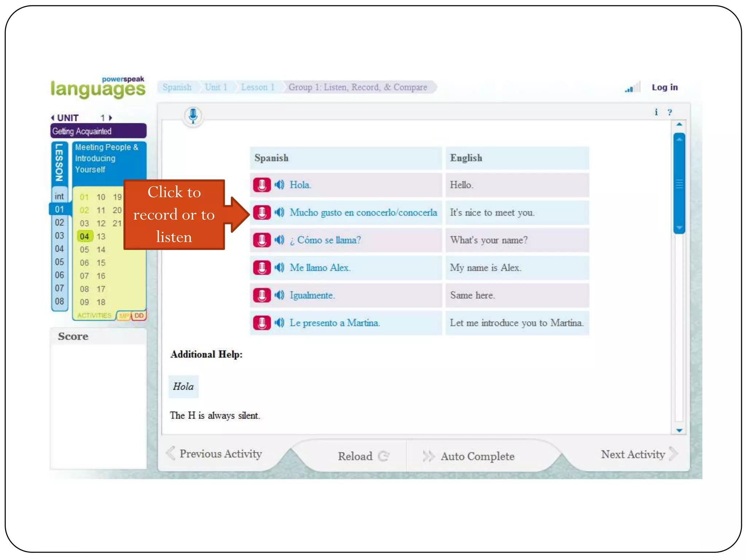Click the blue microphone icon at top
This screenshot has width=747, height=560.
[193, 116]
